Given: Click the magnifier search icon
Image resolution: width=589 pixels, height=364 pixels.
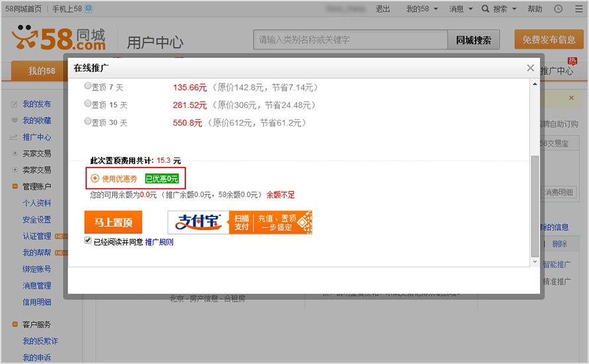Looking at the screenshot, I should coord(485,9).
